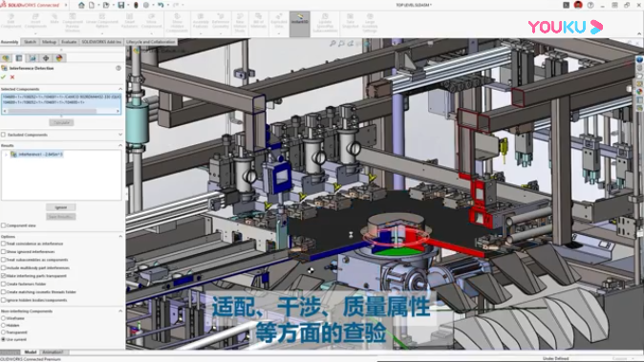Enable Show ignored interferences
The width and height of the screenshot is (644, 362).
click(3, 251)
